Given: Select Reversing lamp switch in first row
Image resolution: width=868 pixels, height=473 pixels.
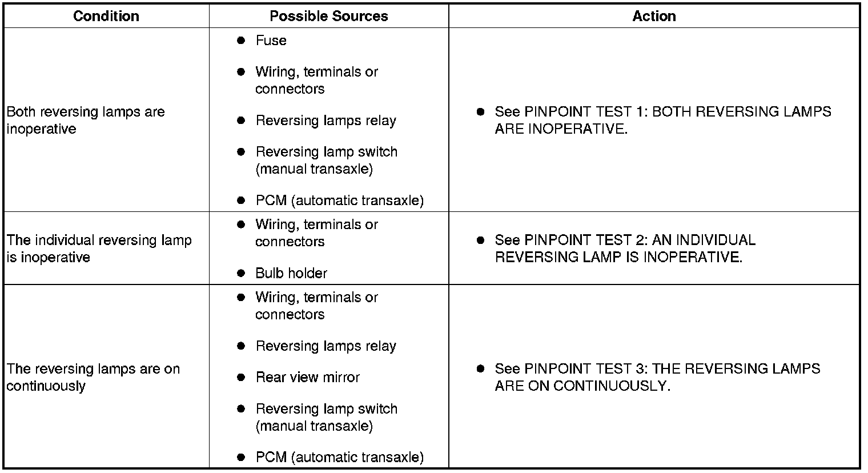Looking at the screenshot, I should (x=326, y=161).
